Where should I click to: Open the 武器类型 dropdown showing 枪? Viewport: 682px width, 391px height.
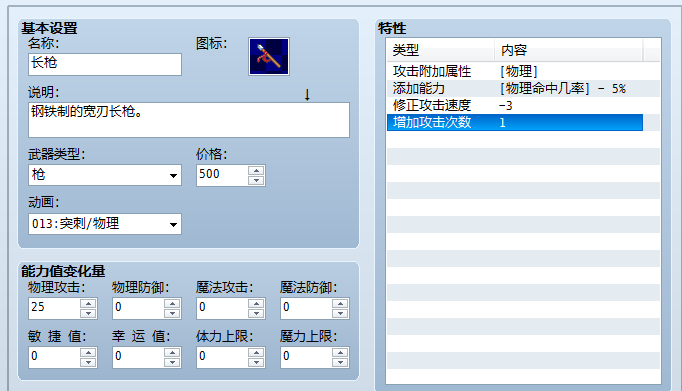point(105,175)
